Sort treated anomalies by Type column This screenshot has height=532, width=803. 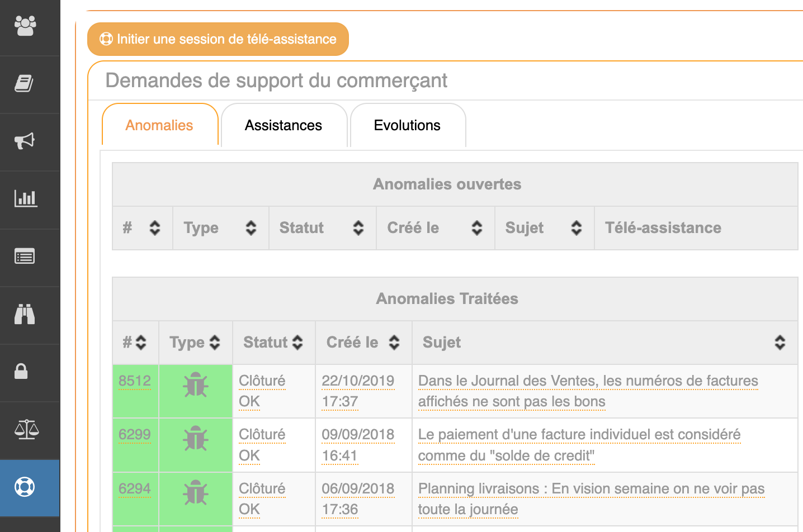pyautogui.click(x=214, y=343)
